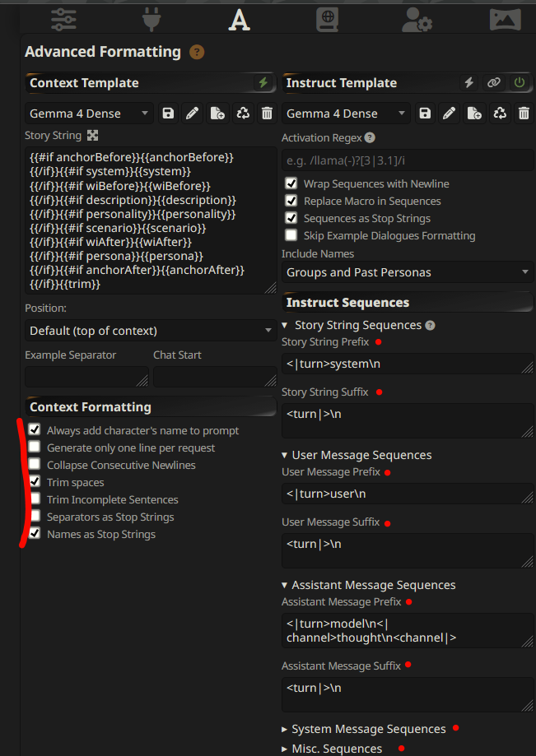The height and width of the screenshot is (756, 536).
Task: Enable Skip Example Dialogues Formatting
Action: click(x=291, y=235)
